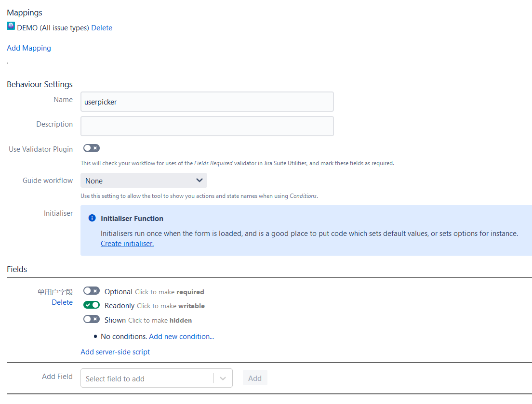Screen dimensions: 532x404
Task: Open the Guide workflow dropdown
Action: pos(144,180)
